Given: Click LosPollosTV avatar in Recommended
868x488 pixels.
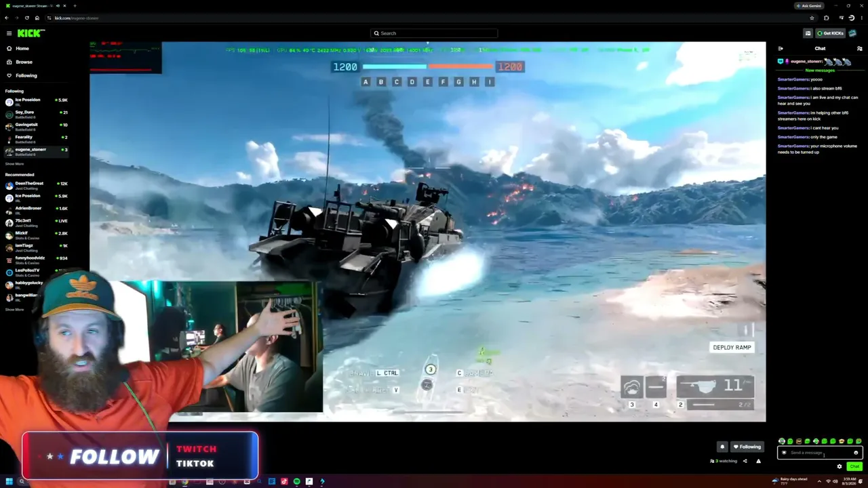Looking at the screenshot, I should coord(9,272).
